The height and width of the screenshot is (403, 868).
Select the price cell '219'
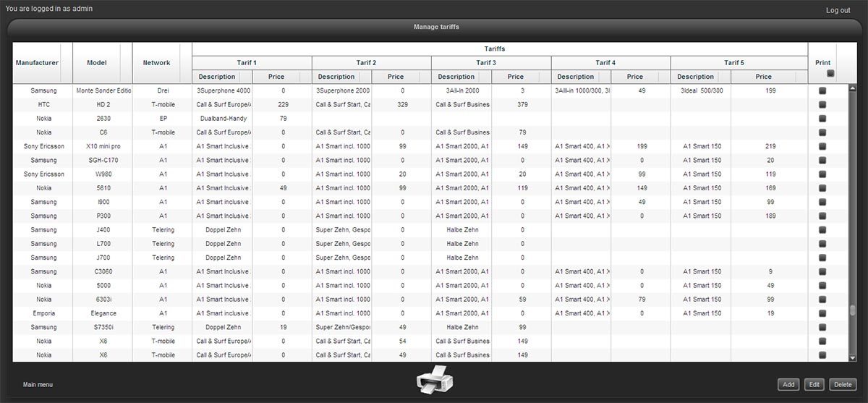coord(770,147)
